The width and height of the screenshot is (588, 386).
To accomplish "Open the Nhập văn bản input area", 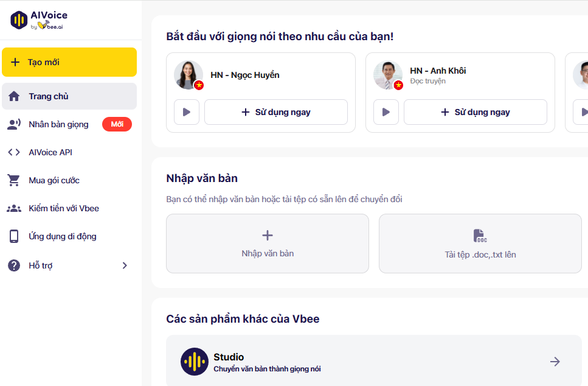I will pyautogui.click(x=268, y=244).
